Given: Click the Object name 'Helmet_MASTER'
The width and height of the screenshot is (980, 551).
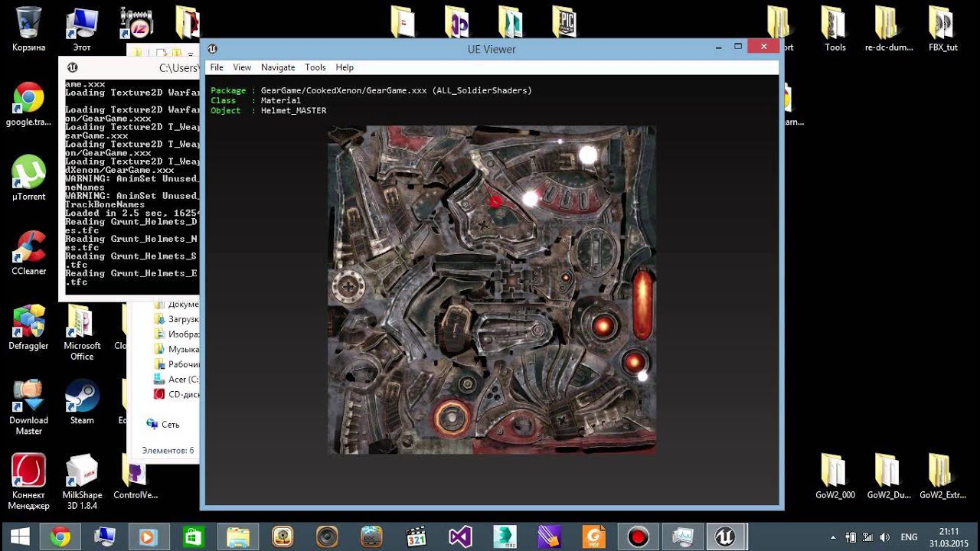Looking at the screenshot, I should pyautogui.click(x=293, y=110).
